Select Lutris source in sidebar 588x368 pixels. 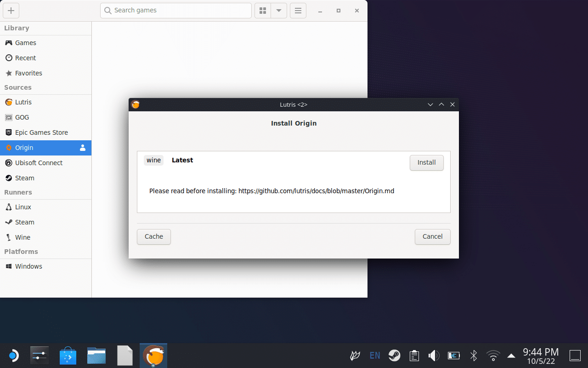pyautogui.click(x=45, y=102)
